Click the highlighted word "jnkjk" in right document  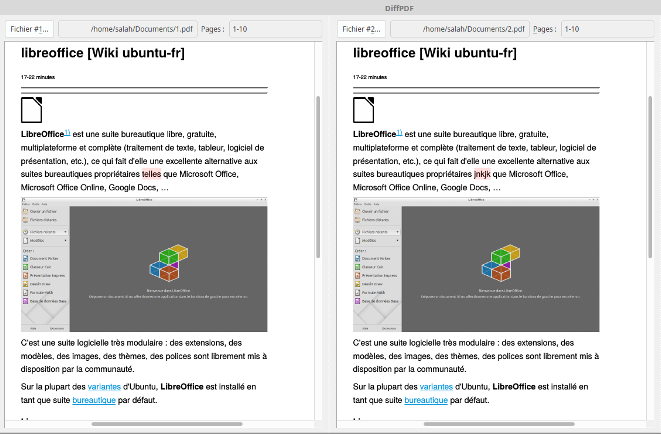[x=482, y=174]
